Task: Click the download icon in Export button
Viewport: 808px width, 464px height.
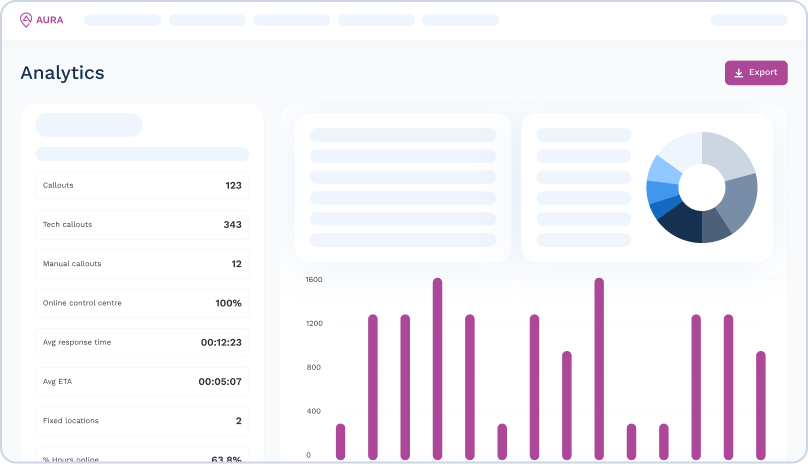Action: [738, 73]
